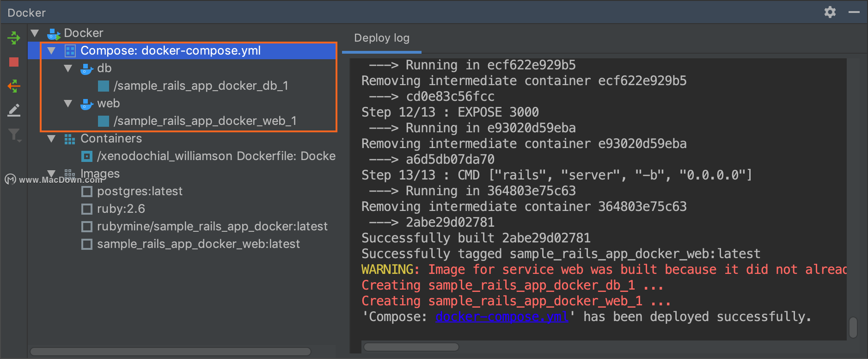Click the tree panel horizontal scrollbar
The height and width of the screenshot is (359, 868).
[x=171, y=352]
